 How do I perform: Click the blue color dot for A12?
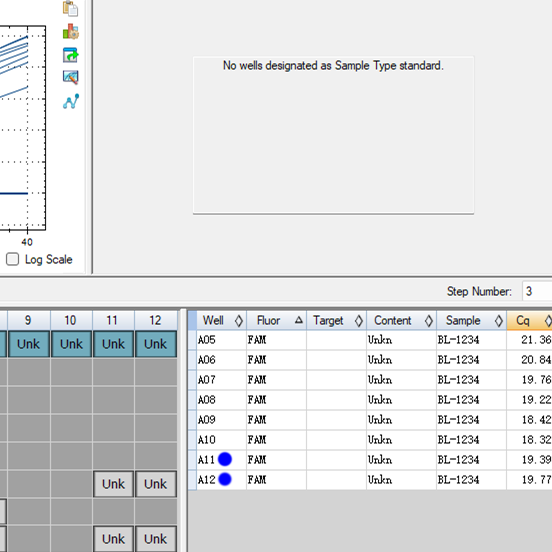pyautogui.click(x=225, y=479)
